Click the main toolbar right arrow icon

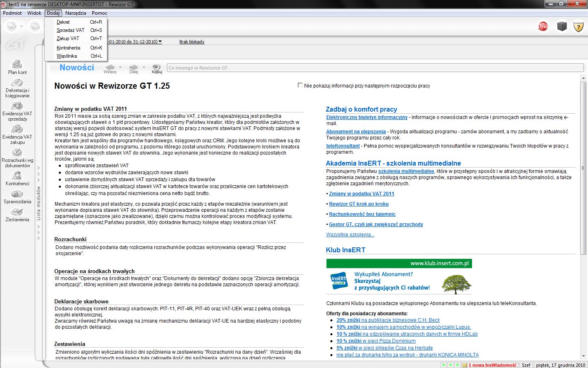click(x=35, y=27)
